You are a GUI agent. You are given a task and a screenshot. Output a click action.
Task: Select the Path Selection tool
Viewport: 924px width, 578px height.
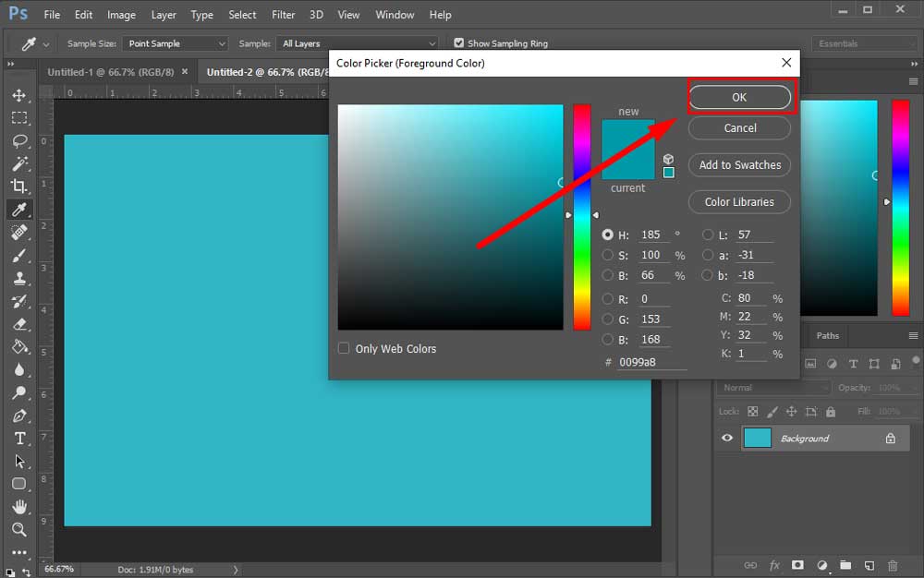pos(18,462)
